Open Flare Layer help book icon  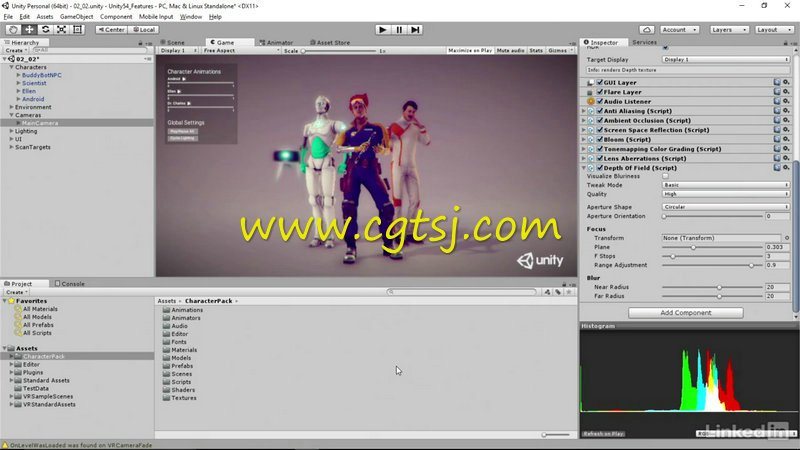[777, 92]
